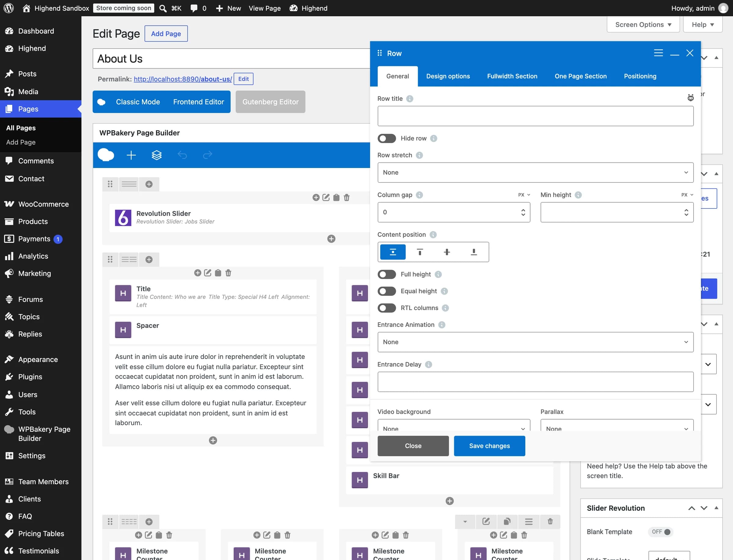Screen dimensions: 733x560
Task: Toggle the RTL columns switch
Action: point(386,308)
